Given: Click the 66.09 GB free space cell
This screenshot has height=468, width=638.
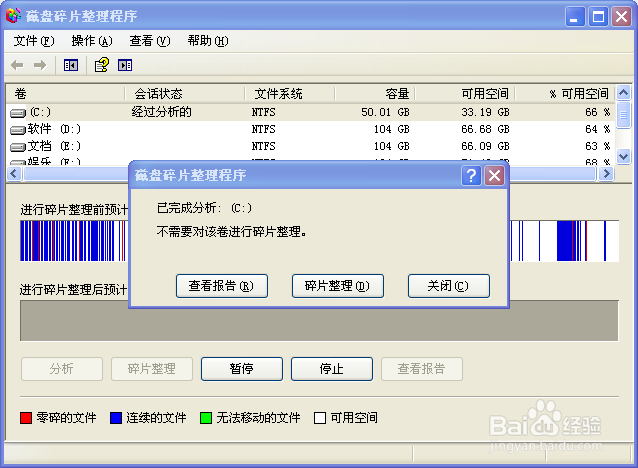Looking at the screenshot, I should (x=485, y=146).
